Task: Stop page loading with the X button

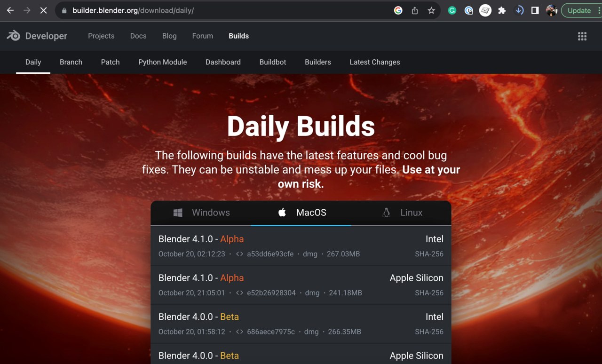Action: coord(43,10)
